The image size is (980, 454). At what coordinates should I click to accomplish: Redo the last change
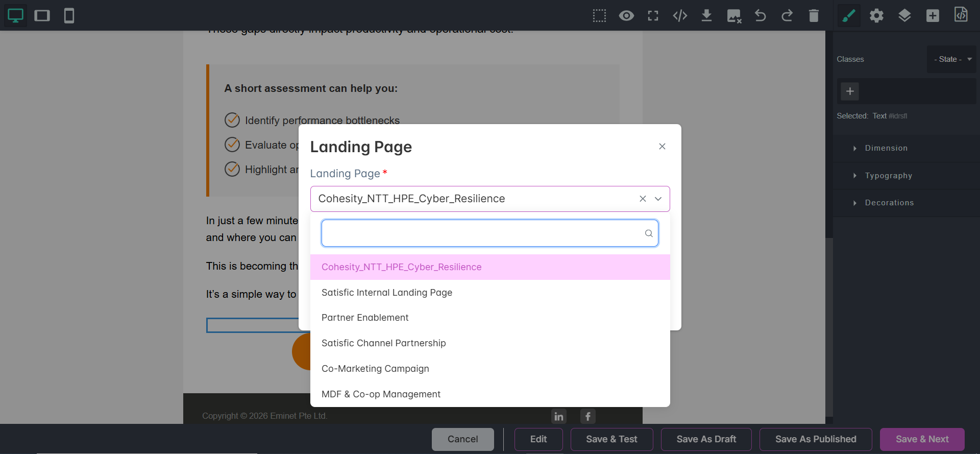click(787, 16)
